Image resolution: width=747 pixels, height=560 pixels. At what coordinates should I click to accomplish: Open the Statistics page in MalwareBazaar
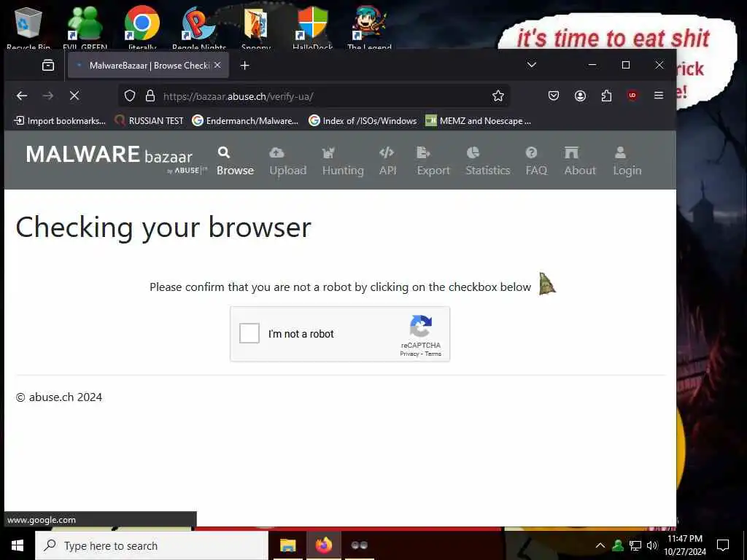point(488,162)
